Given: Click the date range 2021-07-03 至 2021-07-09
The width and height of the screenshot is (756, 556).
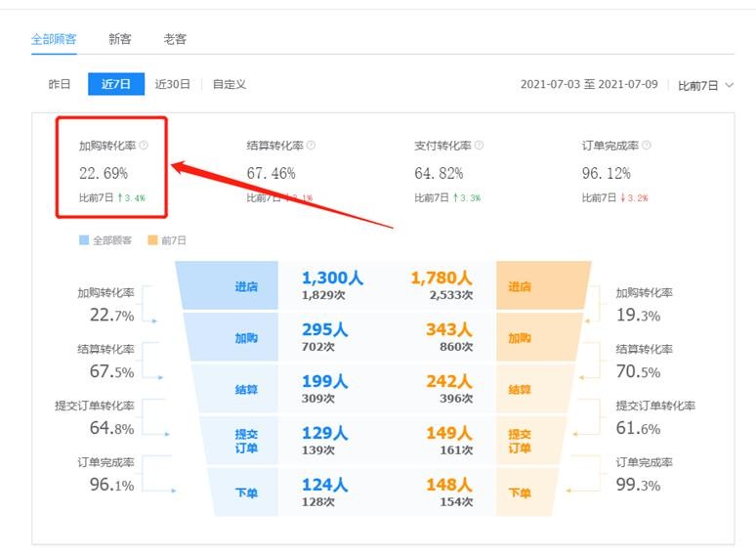Looking at the screenshot, I should coord(589,86).
